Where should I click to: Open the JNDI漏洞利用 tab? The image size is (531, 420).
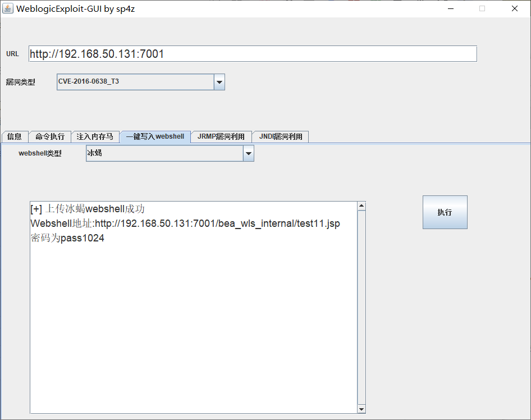click(281, 136)
